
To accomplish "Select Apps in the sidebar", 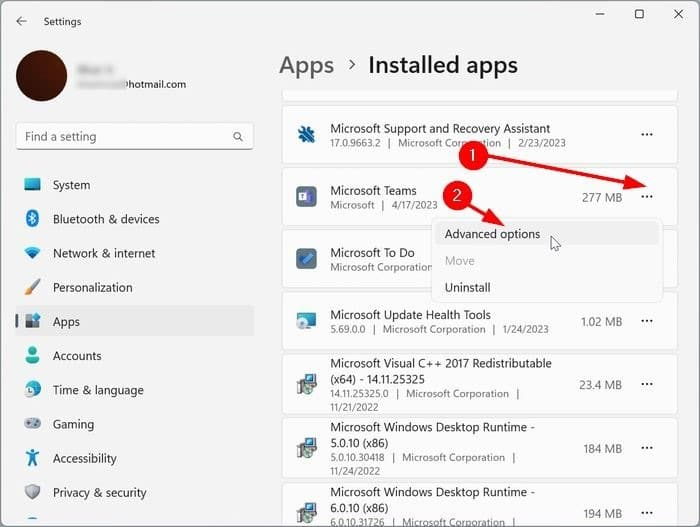I will [134, 321].
